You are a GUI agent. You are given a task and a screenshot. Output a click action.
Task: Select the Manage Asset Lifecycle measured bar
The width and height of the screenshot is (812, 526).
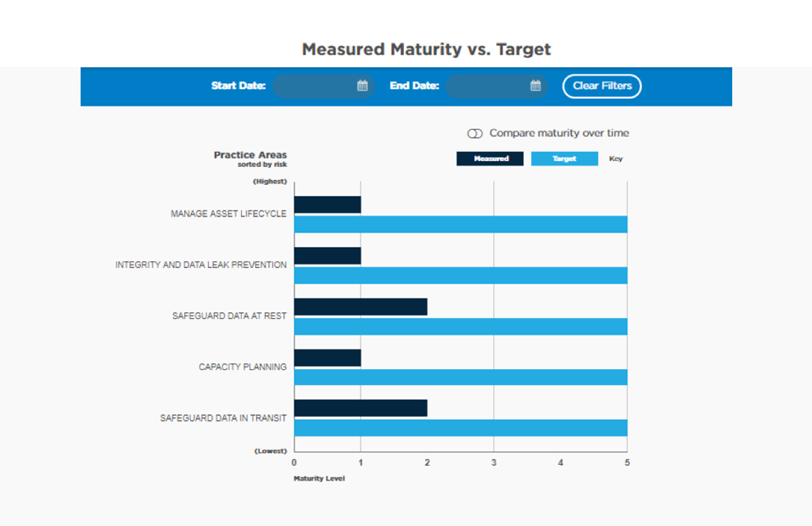pos(327,204)
